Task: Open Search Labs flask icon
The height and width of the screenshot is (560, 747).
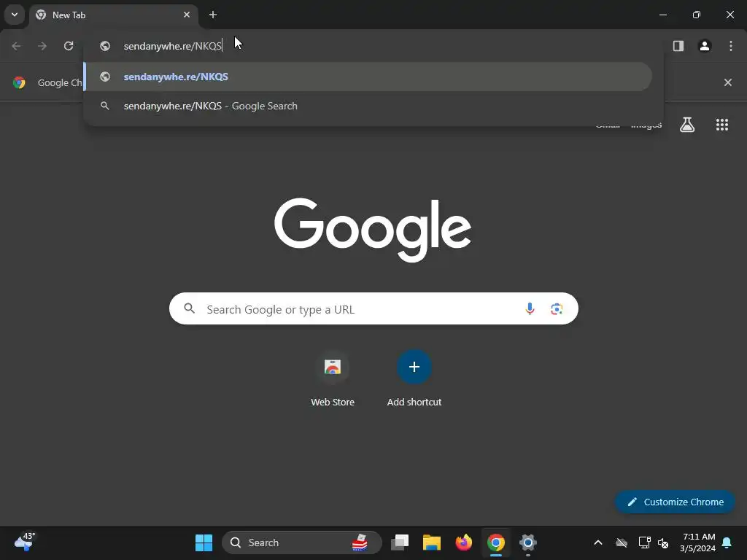Action: tap(687, 125)
